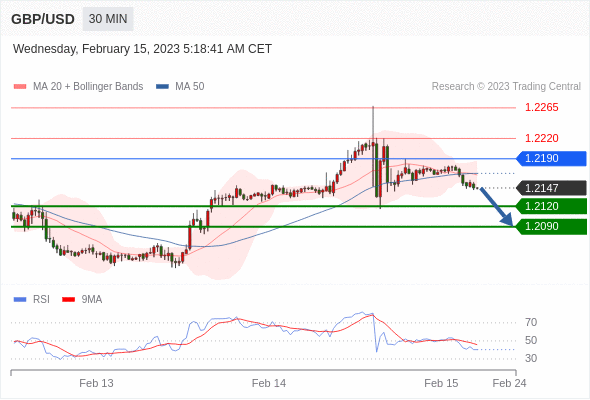The height and width of the screenshot is (400, 590).
Task: Open Research © 2023 Trading Central credit
Action: [506, 87]
